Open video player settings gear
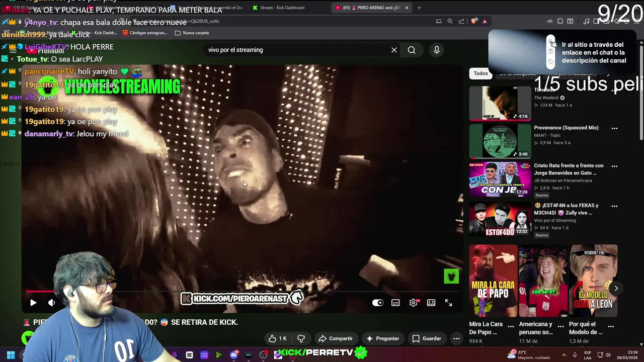Image resolution: width=644 pixels, height=362 pixels. coord(414,303)
